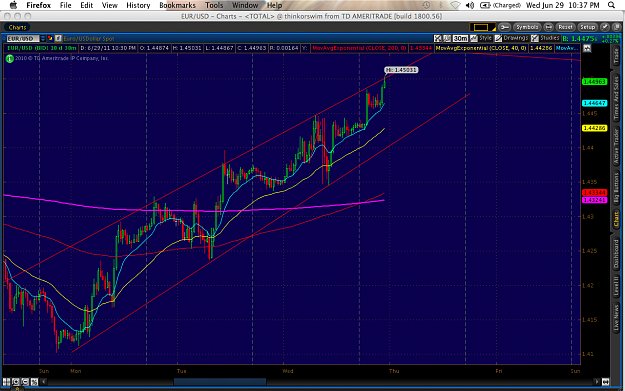Click the EUR/USD symbol input field
625x391 pixels.
click(x=23, y=38)
